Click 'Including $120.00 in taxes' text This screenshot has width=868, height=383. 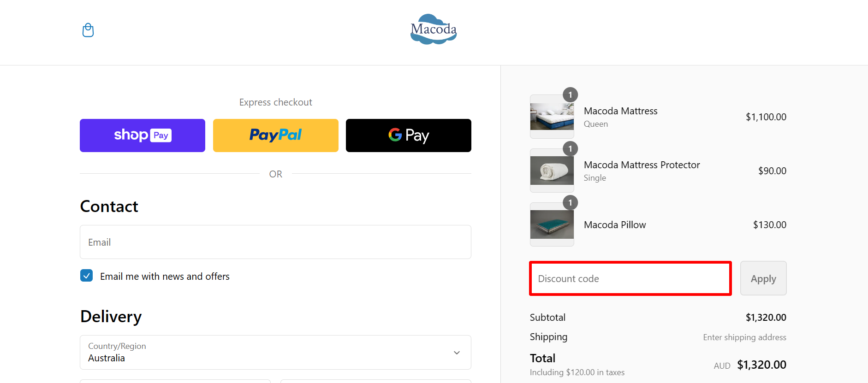click(577, 372)
